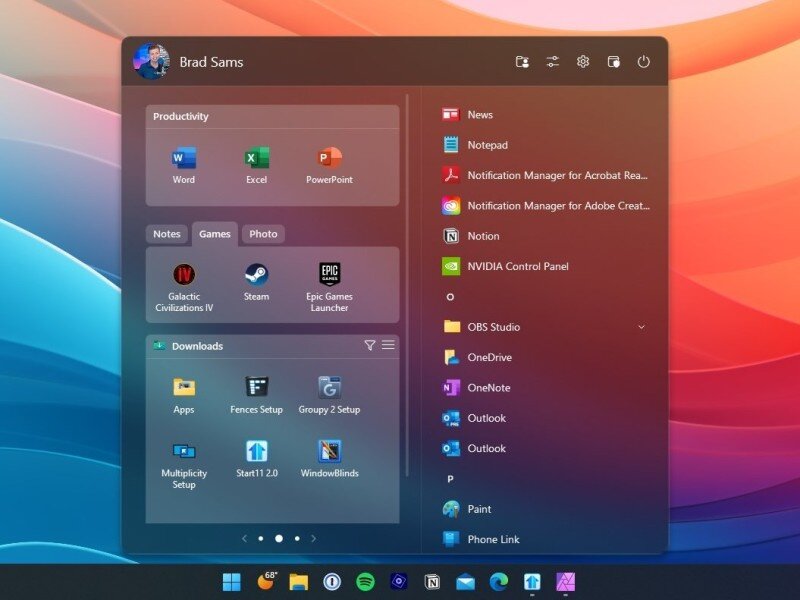This screenshot has width=800, height=600.
Task: Select the third page indicator dot
Action: pos(297,538)
